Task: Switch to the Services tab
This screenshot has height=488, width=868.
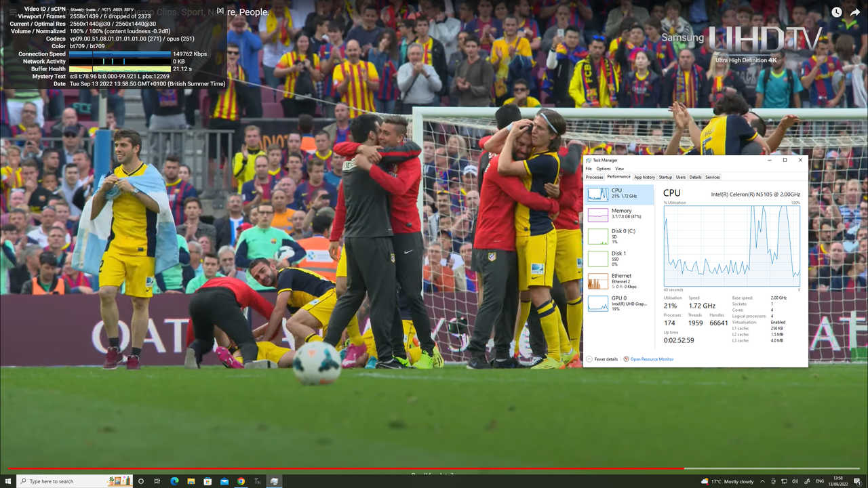Action: click(x=713, y=177)
